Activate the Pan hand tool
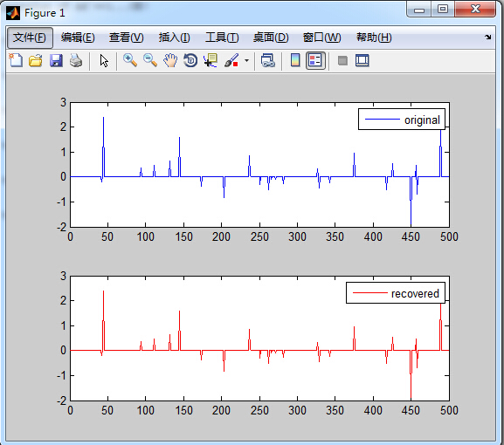Image resolution: width=504 pixels, height=445 pixels. tap(170, 60)
